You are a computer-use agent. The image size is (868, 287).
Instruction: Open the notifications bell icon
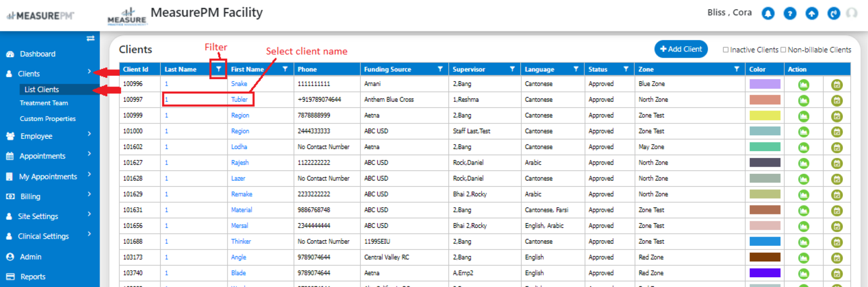click(x=768, y=13)
